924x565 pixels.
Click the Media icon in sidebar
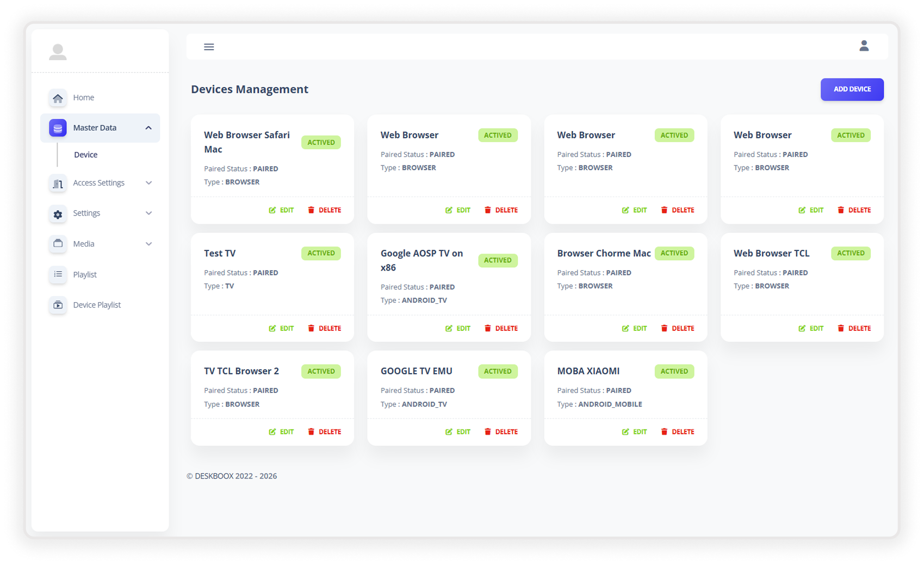[x=58, y=244]
